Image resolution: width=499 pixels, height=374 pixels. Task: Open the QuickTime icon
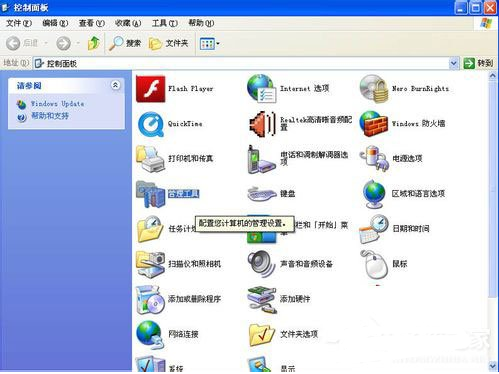[x=151, y=124]
